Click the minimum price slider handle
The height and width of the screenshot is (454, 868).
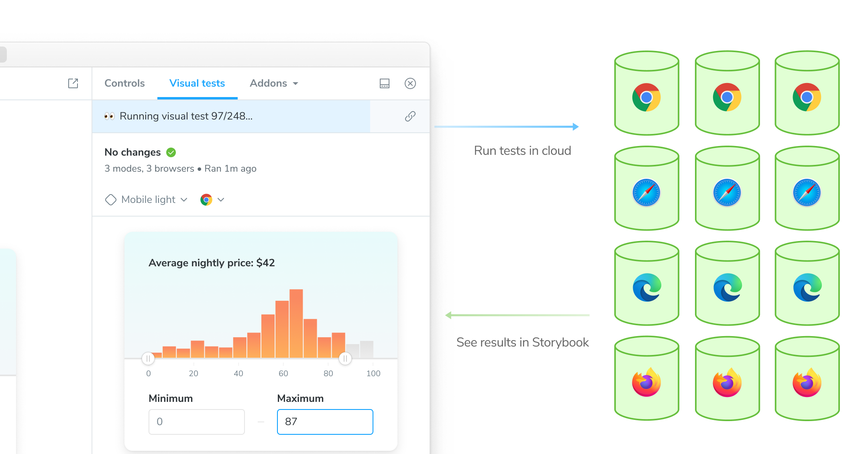pyautogui.click(x=148, y=358)
